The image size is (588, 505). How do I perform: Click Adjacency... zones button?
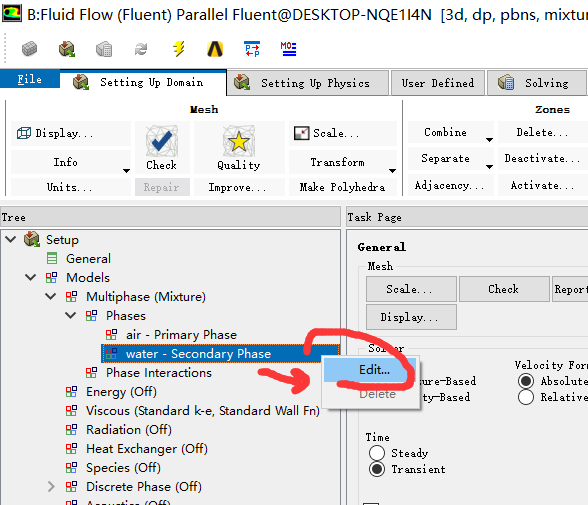[450, 185]
